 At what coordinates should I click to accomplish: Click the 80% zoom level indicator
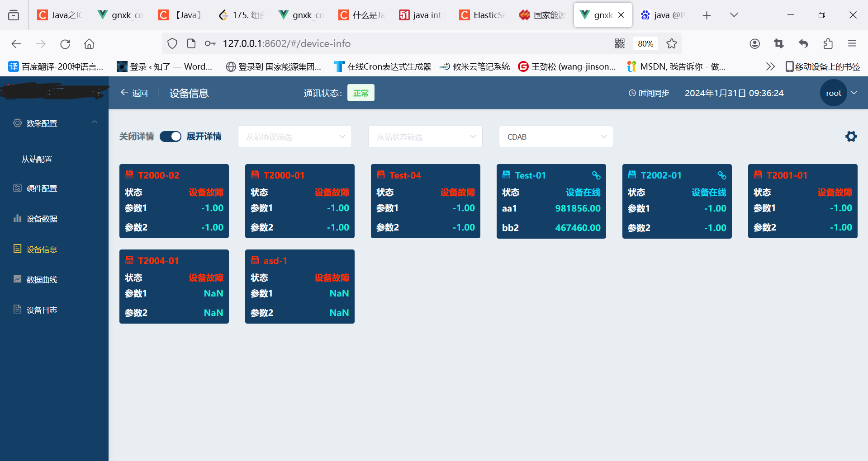[645, 43]
